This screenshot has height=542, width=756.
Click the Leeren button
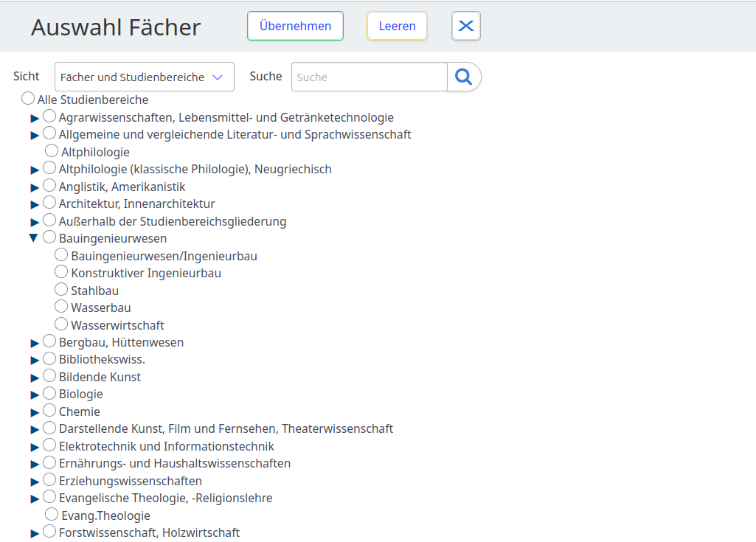pos(397,26)
